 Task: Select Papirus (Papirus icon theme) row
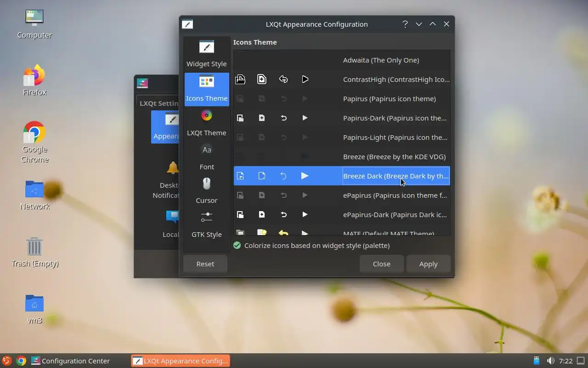(342, 98)
